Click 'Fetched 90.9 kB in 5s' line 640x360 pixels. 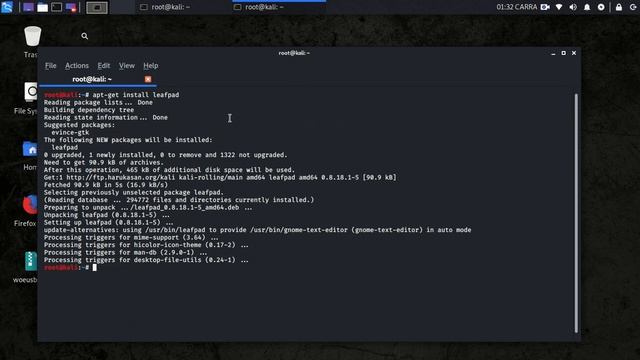[x=106, y=185]
